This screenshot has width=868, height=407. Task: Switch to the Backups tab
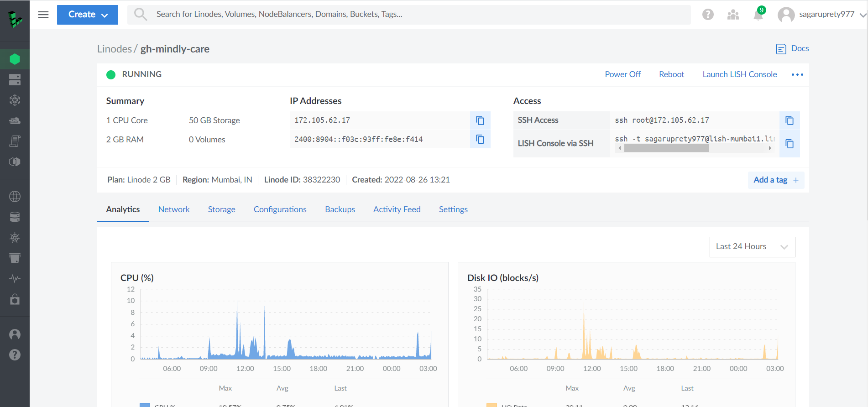340,209
